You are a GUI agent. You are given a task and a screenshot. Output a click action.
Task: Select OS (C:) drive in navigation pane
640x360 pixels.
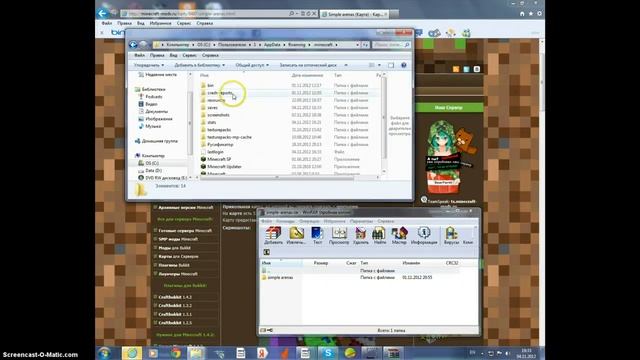pyautogui.click(x=152, y=163)
